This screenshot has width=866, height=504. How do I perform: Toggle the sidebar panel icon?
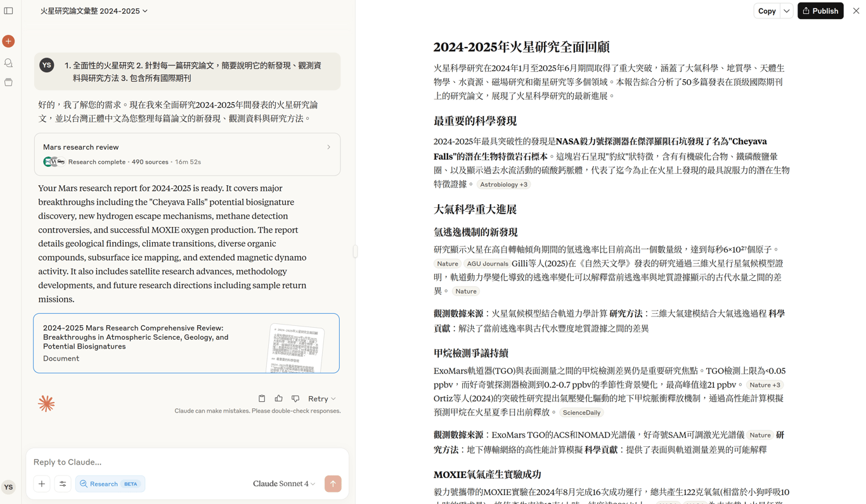click(x=8, y=11)
